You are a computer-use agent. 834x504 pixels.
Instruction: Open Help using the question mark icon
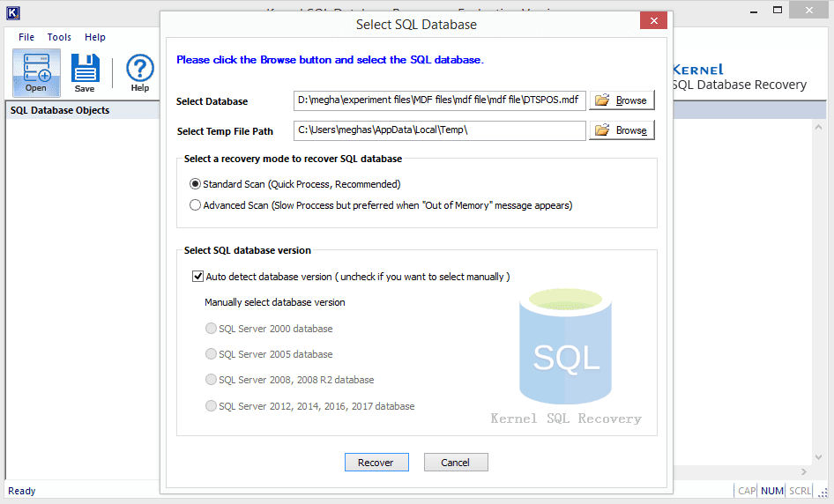click(139, 71)
